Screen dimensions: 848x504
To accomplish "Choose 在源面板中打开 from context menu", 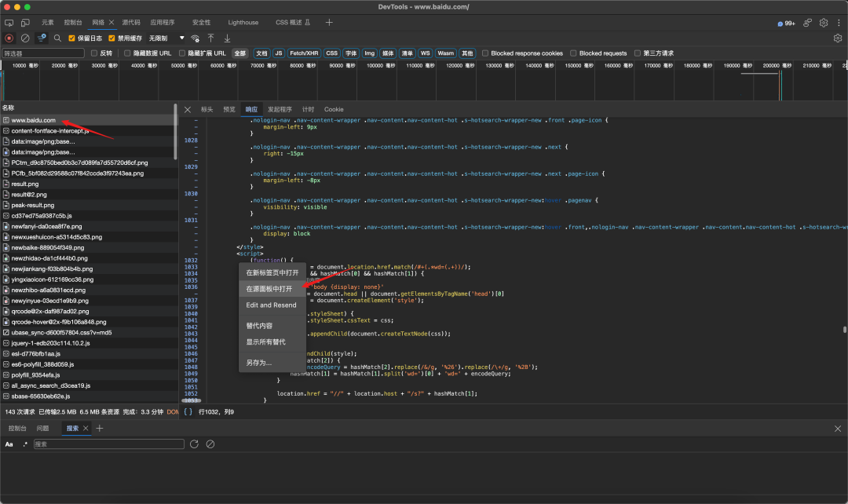I will coord(269,289).
